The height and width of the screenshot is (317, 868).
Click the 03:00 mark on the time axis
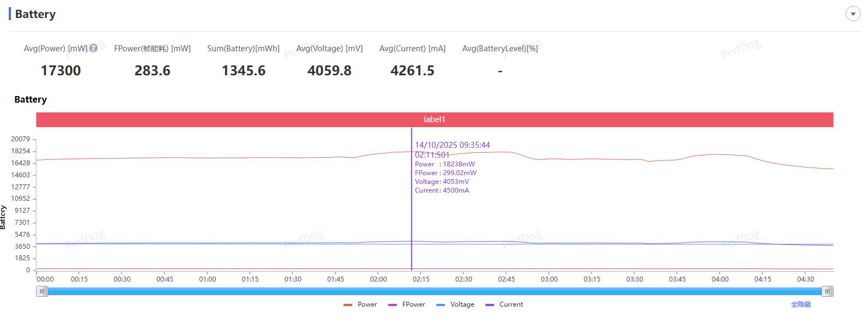(549, 279)
